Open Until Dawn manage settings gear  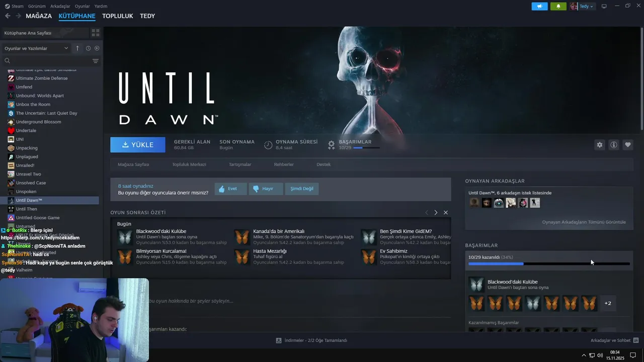coord(599,145)
